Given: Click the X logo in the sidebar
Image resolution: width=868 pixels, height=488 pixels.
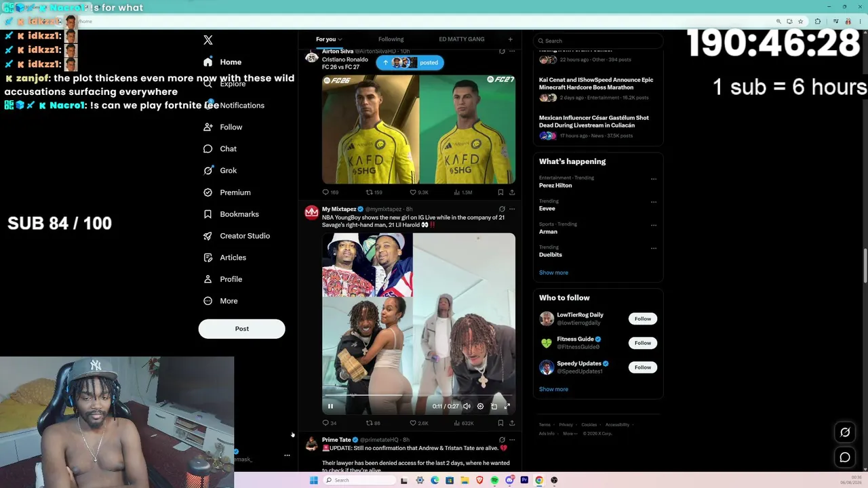Looking at the screenshot, I should [x=208, y=40].
